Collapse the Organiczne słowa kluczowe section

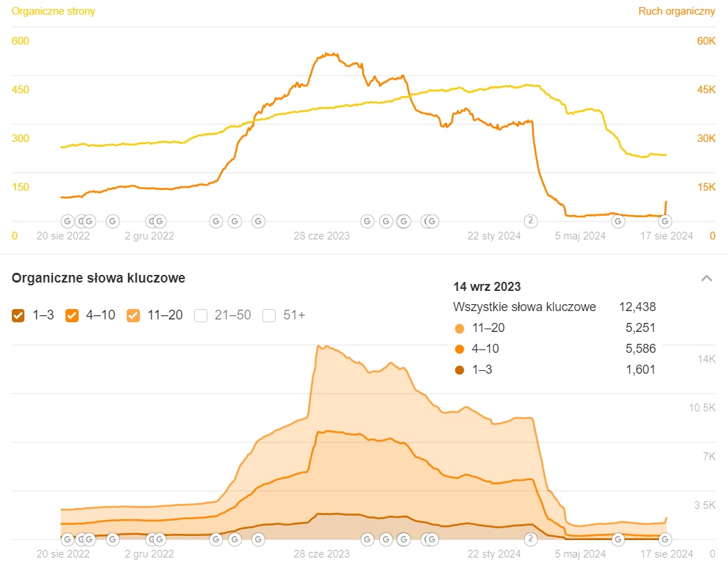(x=706, y=278)
